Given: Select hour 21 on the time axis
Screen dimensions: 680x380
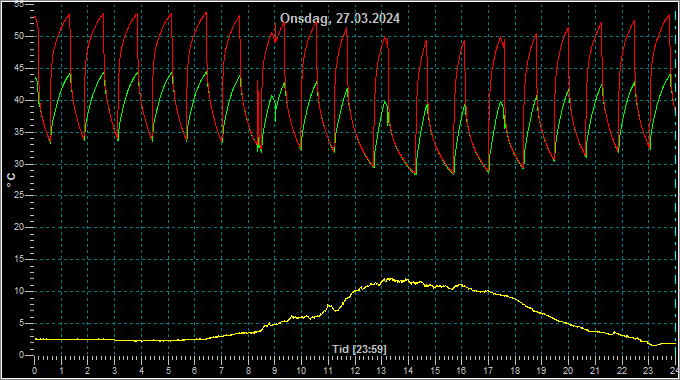Looking at the screenshot, I should point(595,371).
